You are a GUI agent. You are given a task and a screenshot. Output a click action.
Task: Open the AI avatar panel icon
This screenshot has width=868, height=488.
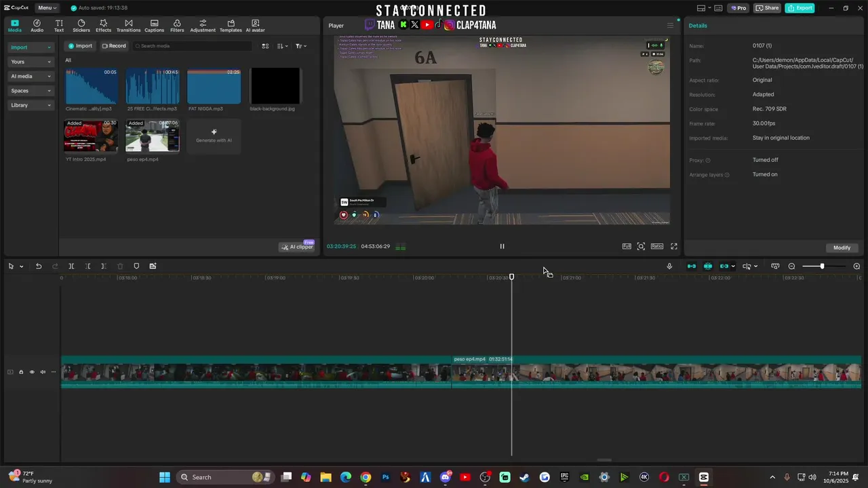pos(255,26)
